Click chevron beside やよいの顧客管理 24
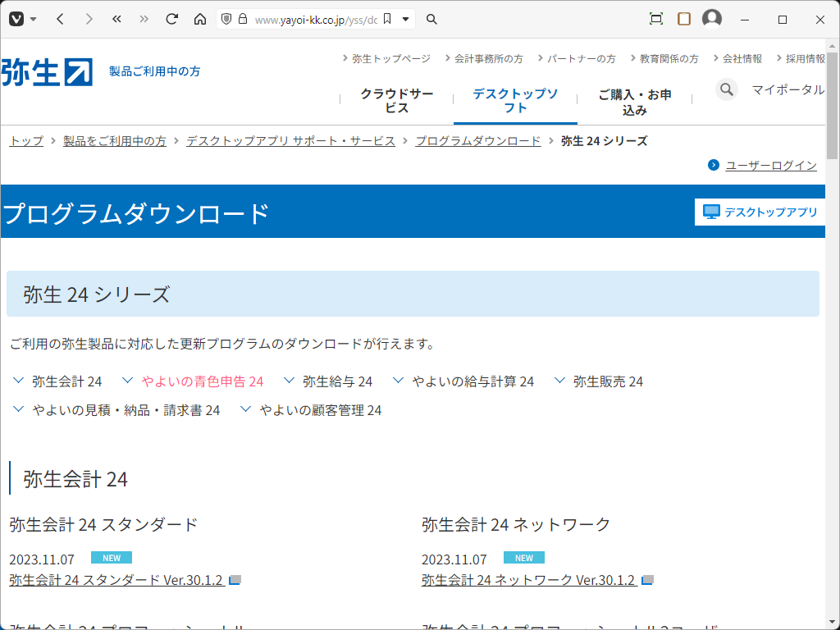The width and height of the screenshot is (840, 630). coord(246,409)
